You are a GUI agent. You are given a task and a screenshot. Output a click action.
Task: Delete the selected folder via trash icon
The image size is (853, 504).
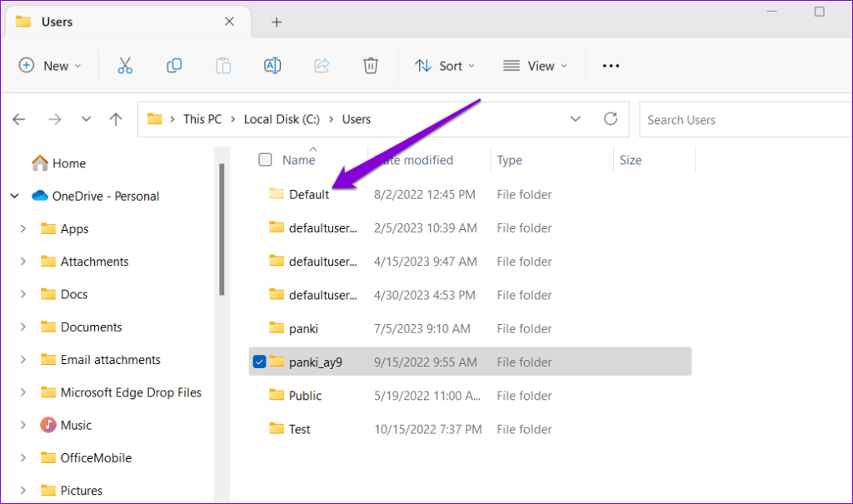[x=371, y=65]
